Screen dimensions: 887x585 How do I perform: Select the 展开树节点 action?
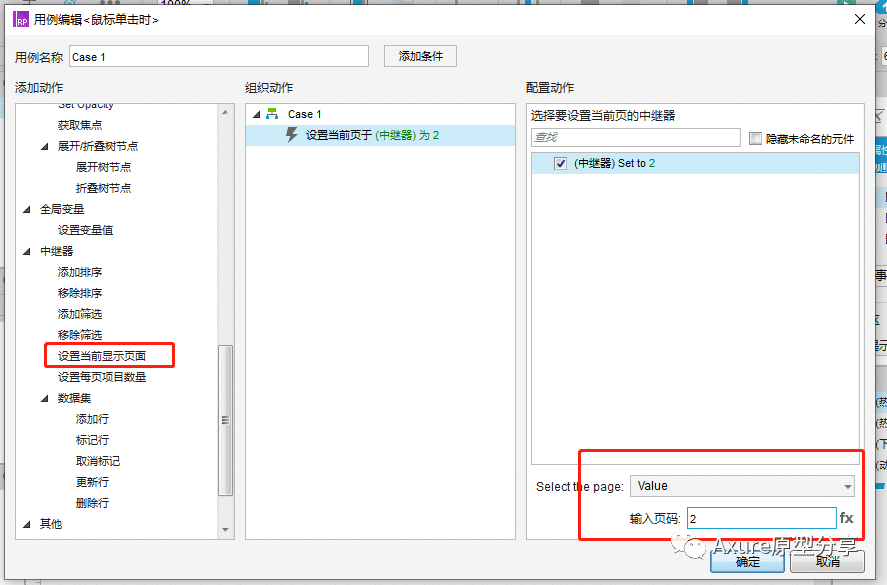coord(104,167)
